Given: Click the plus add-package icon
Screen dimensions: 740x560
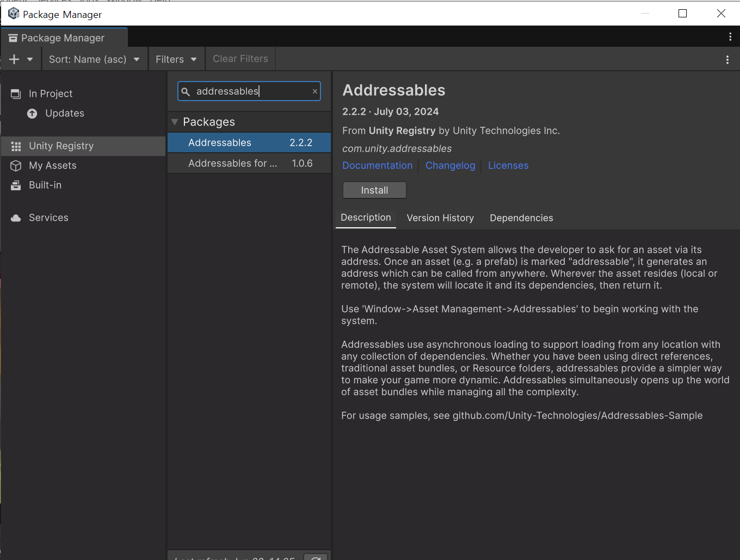Looking at the screenshot, I should tap(14, 59).
